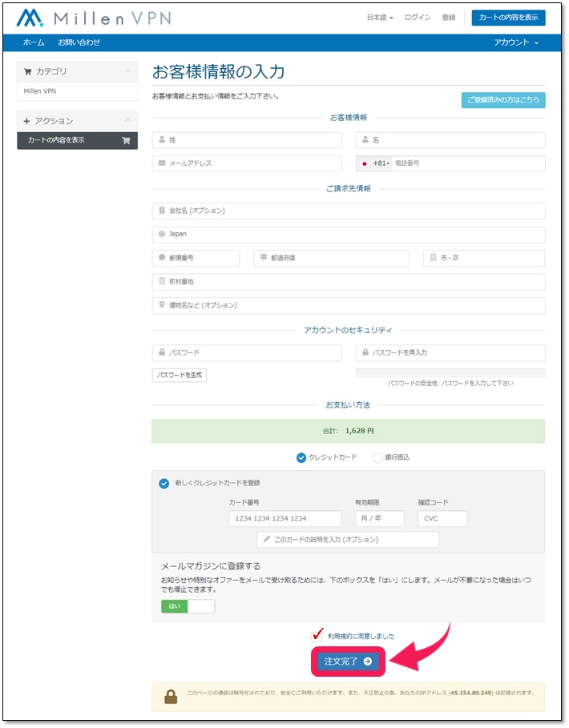The width and height of the screenshot is (569, 728).
Task: Click the パスワードを再入力 input field
Action: (450, 353)
